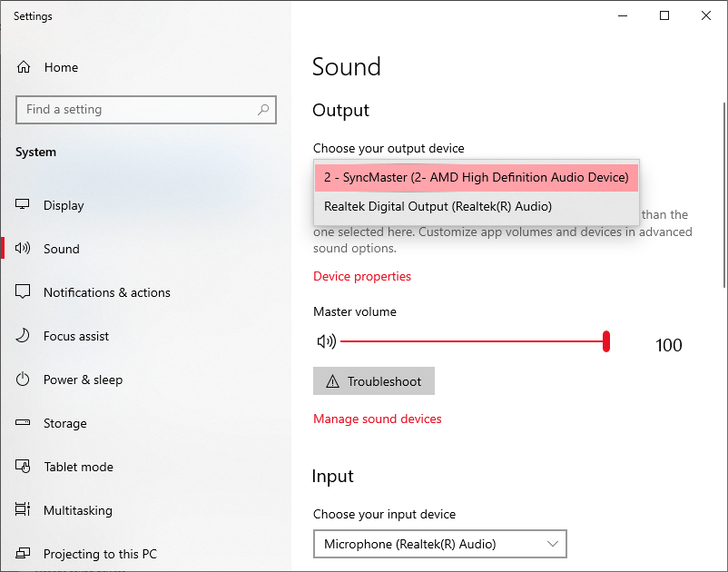Mute using the master volume speaker icon
728x572 pixels.
point(326,341)
